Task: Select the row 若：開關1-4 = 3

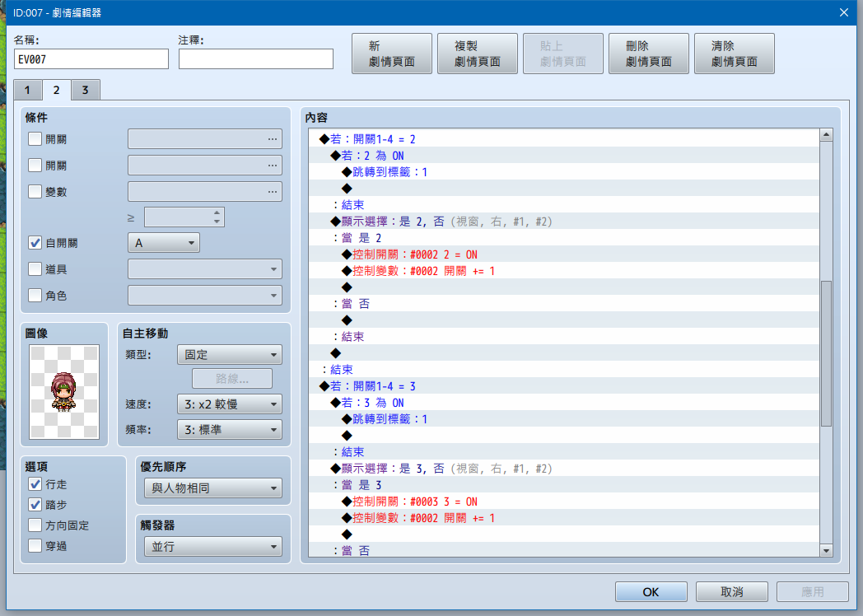Action: pos(563,386)
